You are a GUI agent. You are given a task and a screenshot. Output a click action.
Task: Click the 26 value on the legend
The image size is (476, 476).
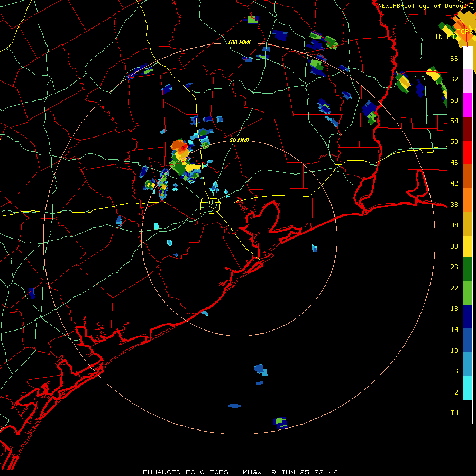(454, 267)
